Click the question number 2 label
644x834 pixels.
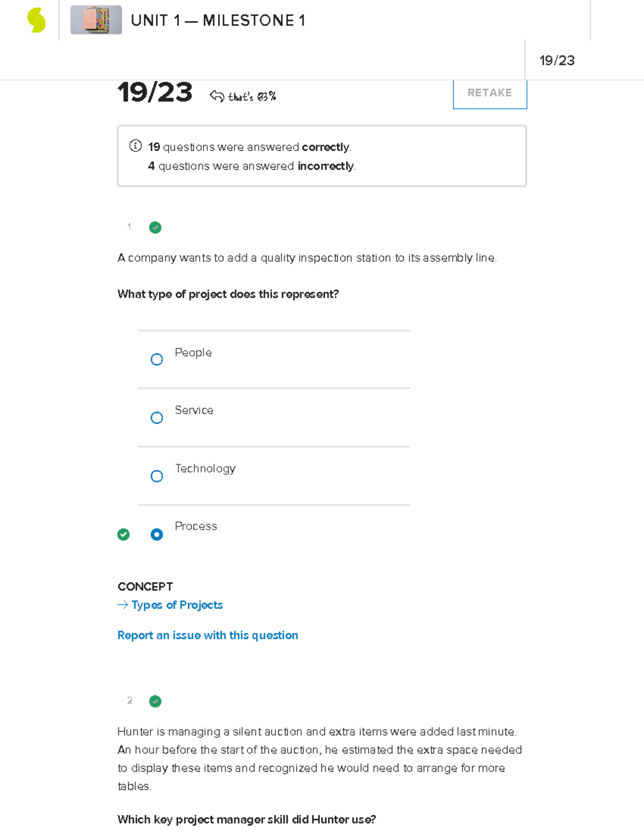pos(129,700)
